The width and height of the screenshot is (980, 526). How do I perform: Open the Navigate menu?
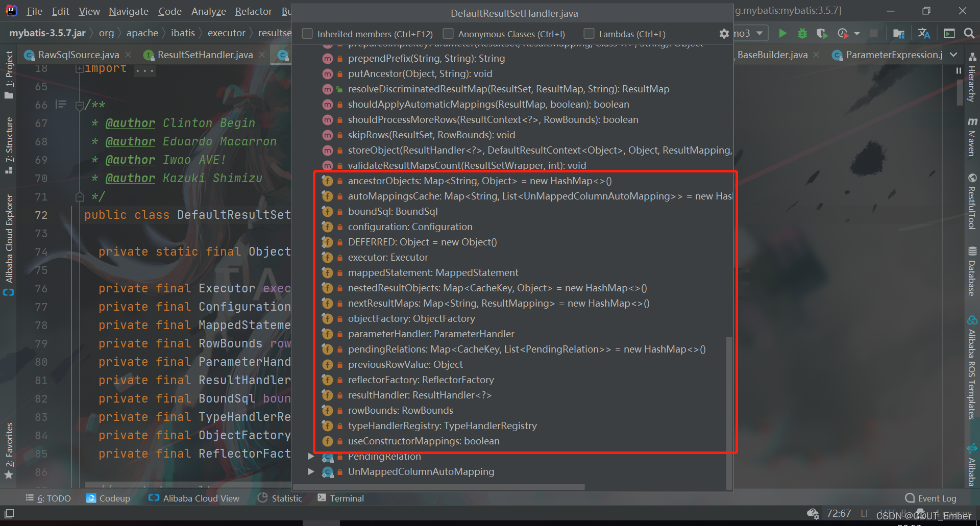[128, 11]
